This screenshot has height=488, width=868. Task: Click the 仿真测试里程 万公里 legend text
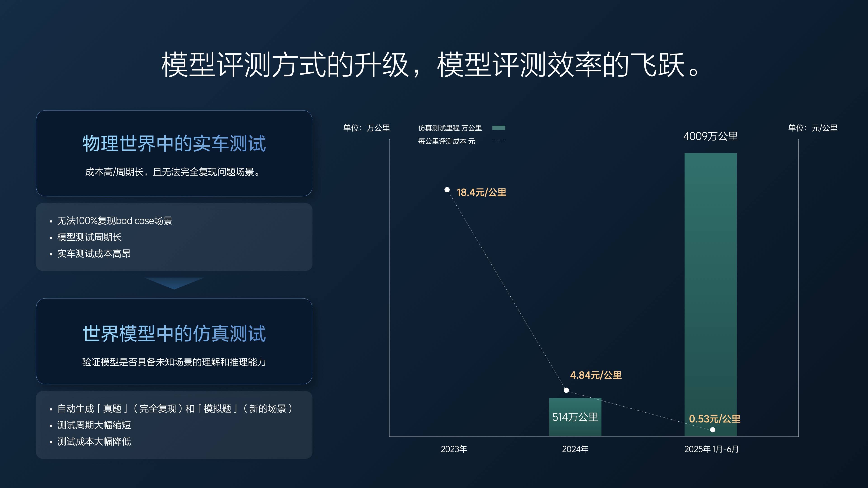pyautogui.click(x=450, y=128)
